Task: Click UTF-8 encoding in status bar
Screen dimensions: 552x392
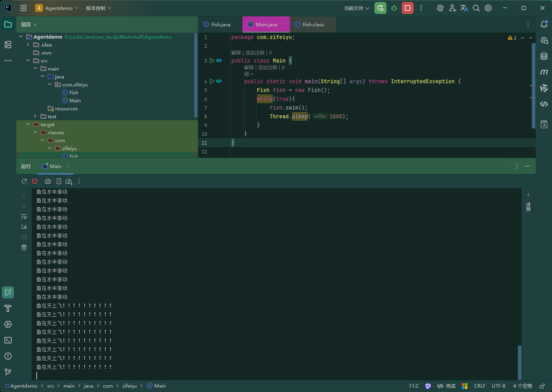Action: coord(499,386)
